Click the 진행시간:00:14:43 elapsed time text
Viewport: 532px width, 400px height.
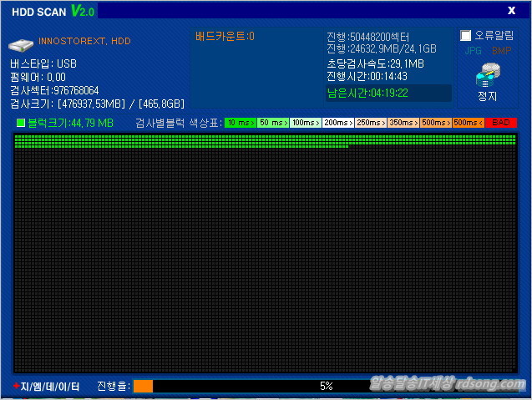(x=367, y=76)
